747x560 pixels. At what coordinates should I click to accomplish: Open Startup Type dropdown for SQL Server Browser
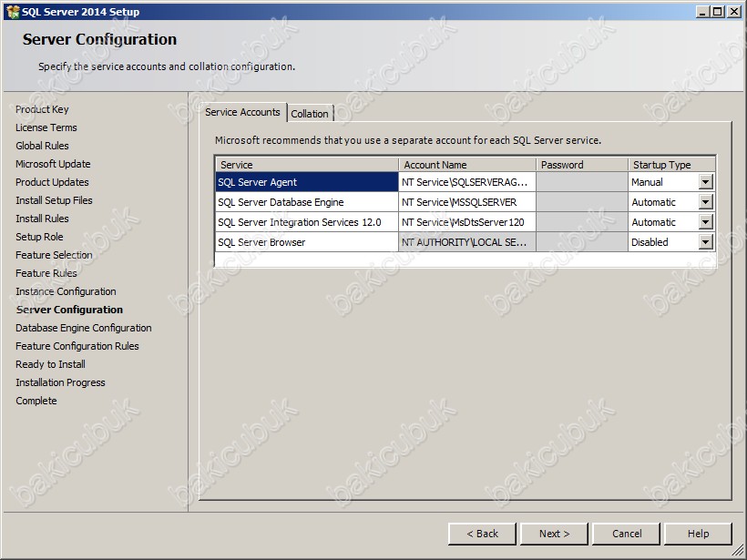(706, 242)
